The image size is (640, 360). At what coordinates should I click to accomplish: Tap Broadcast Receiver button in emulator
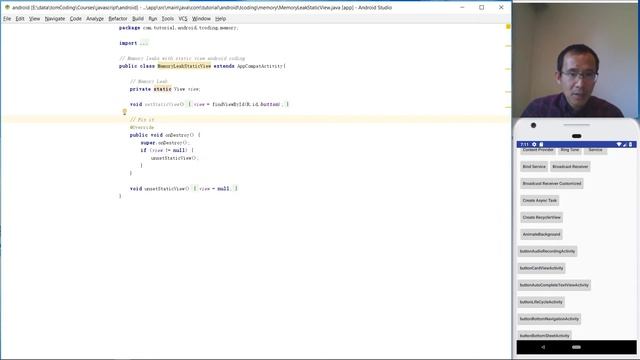tap(570, 167)
